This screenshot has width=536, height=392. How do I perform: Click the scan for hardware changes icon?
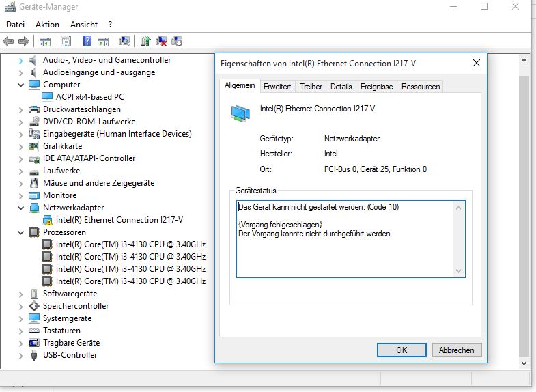(124, 41)
